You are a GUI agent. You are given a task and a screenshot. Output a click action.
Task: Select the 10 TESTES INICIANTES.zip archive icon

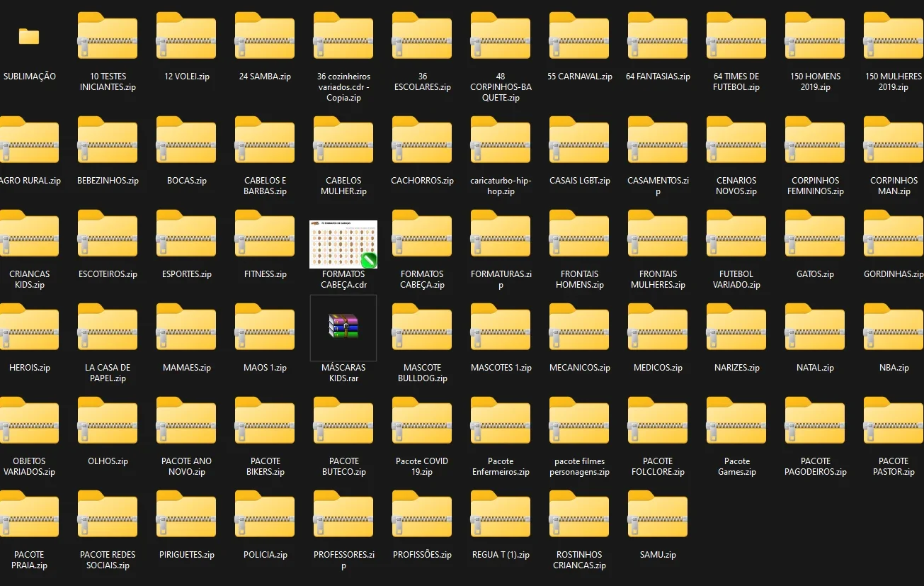[108, 35]
